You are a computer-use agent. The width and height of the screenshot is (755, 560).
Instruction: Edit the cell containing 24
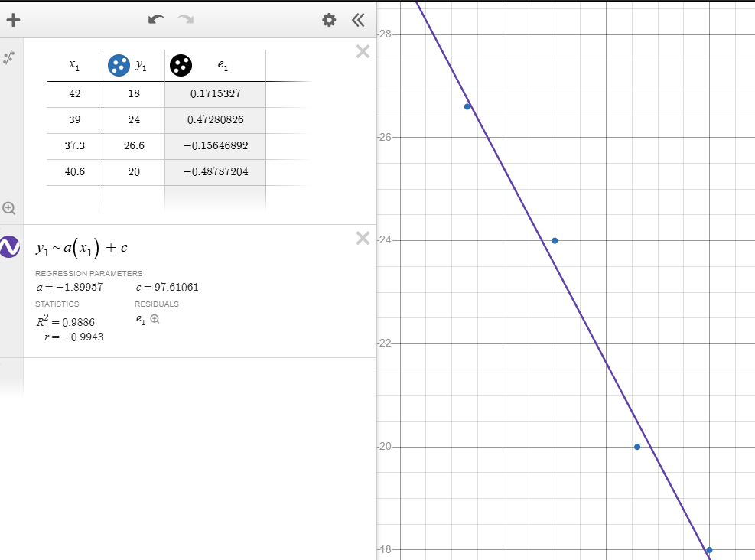point(134,120)
